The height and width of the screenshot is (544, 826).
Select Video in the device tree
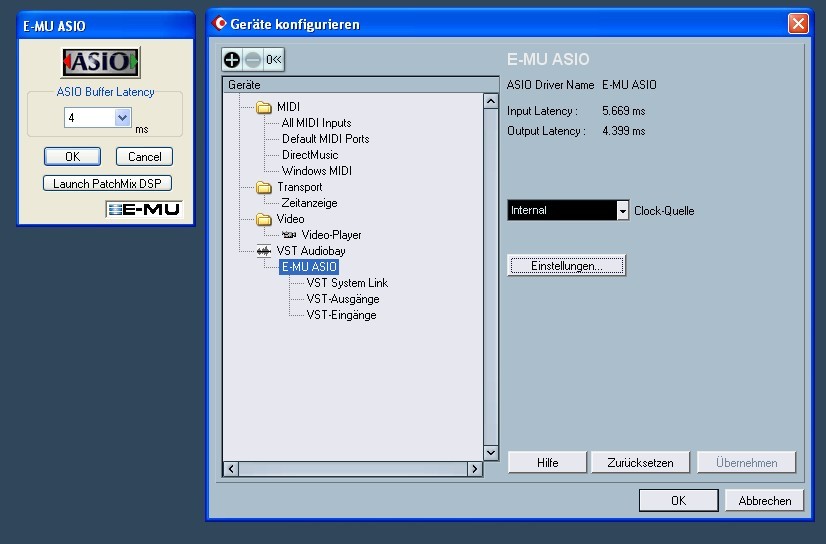coord(290,219)
